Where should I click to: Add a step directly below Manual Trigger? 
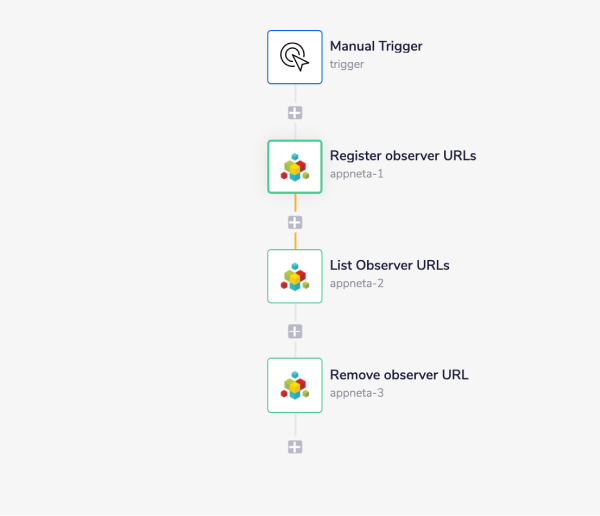295,113
